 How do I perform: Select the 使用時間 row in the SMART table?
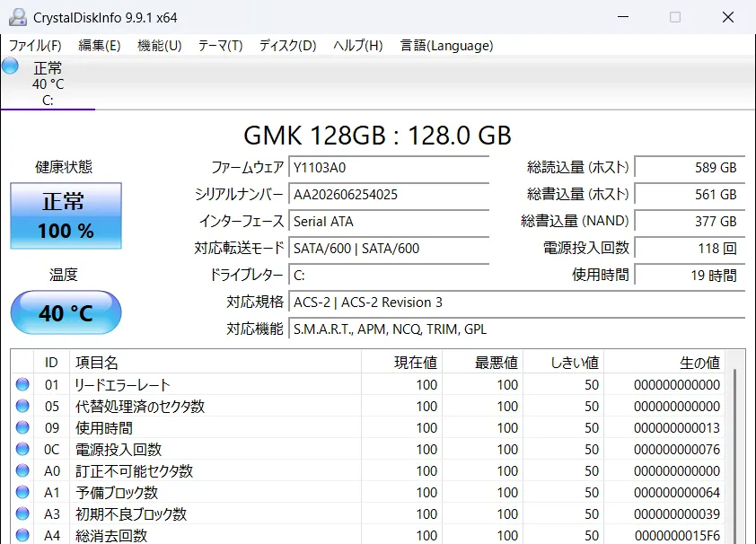pos(368,428)
